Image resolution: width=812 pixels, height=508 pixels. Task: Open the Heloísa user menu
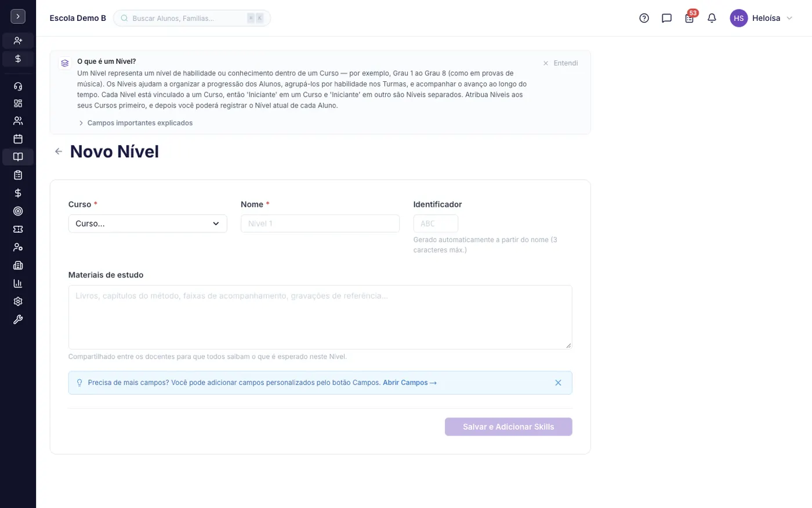(x=761, y=18)
